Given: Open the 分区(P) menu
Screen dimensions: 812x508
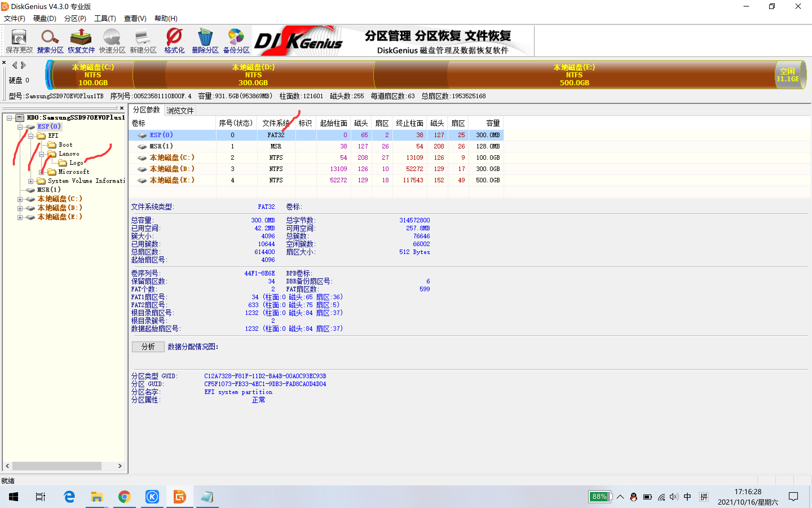Looking at the screenshot, I should 75,18.
